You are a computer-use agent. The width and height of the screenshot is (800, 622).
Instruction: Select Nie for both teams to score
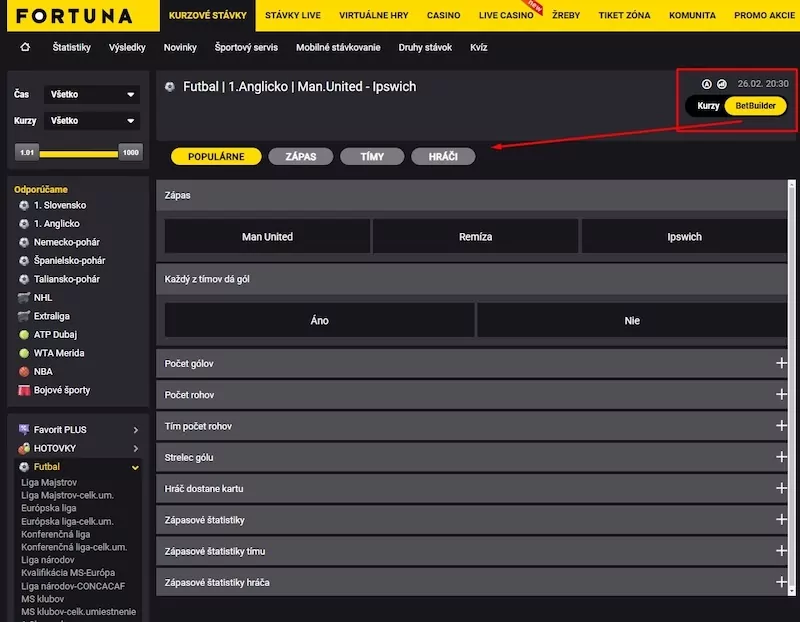(x=632, y=320)
